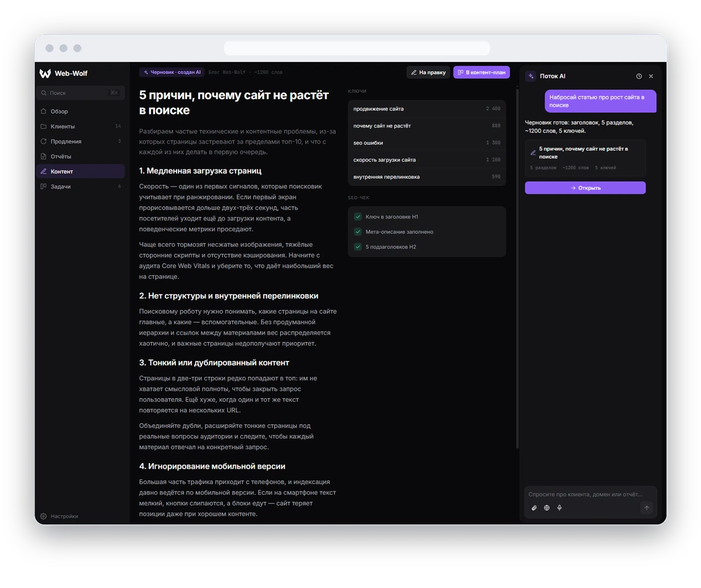701x588 pixels.
Task: Select keyword внутренняя перелинковка
Action: click(x=426, y=176)
